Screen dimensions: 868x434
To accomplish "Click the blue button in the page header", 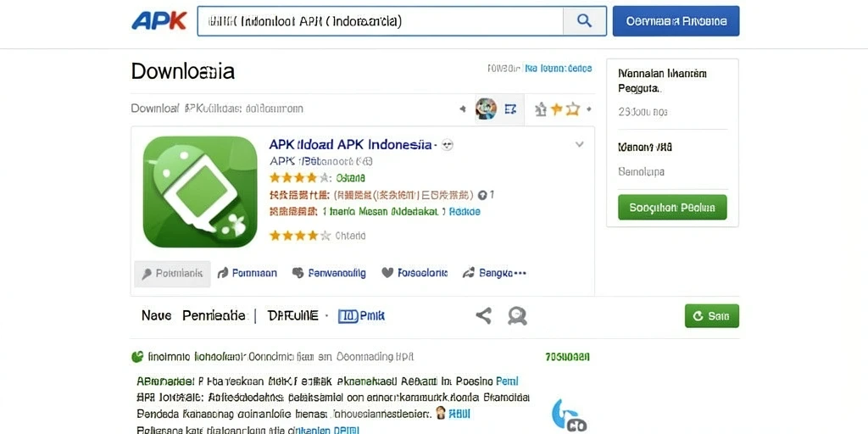I will pos(676,21).
